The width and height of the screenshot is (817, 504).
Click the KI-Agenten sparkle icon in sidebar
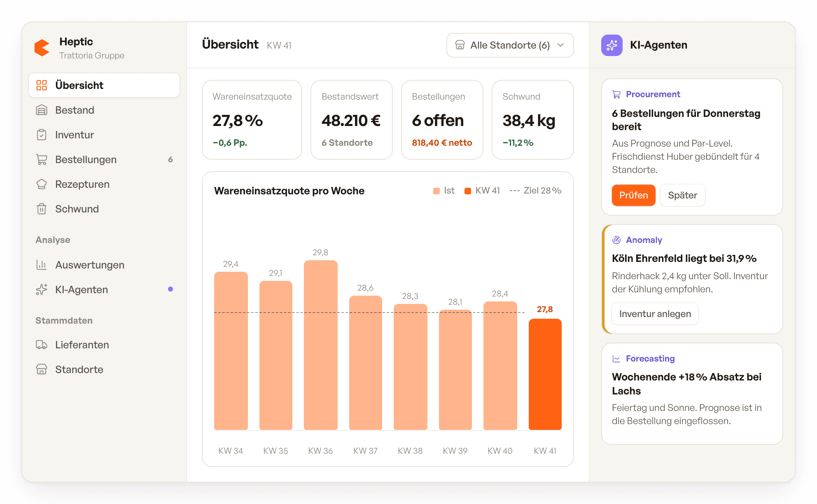pyautogui.click(x=42, y=289)
